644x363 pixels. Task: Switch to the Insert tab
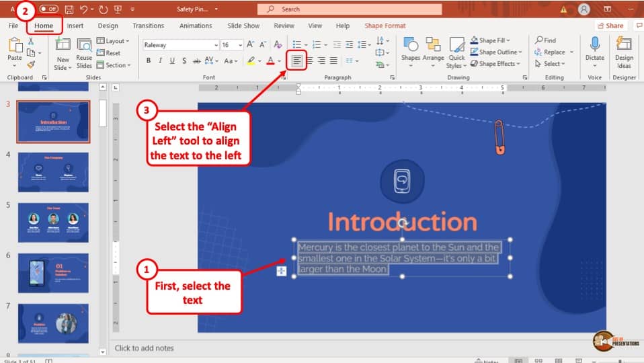(x=75, y=26)
